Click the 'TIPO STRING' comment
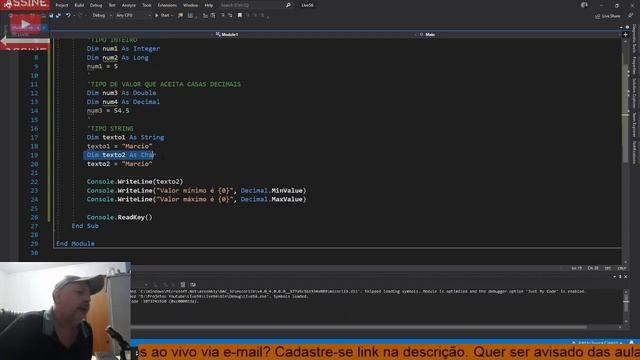Viewport: 640px width, 360px height. 110,129
